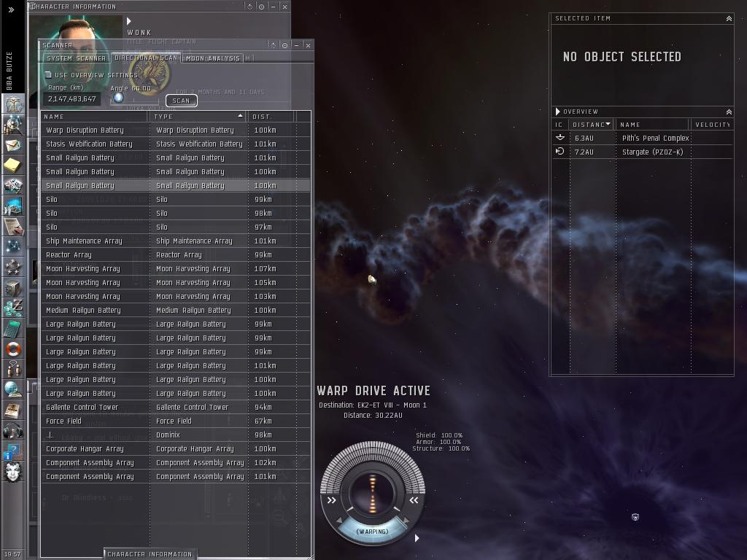Toggle sort arrow on Distance column in Overview
This screenshot has width=747, height=560.
click(x=608, y=124)
